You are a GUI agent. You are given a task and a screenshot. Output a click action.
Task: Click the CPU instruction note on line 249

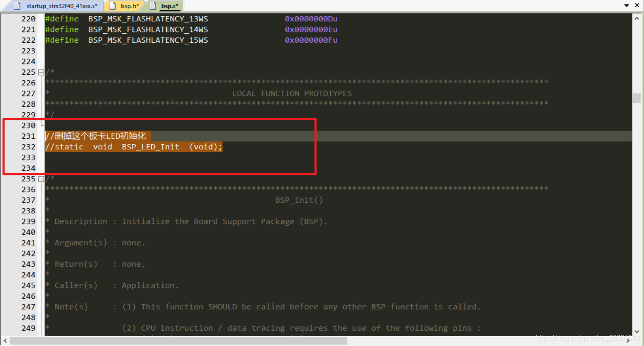[302, 328]
